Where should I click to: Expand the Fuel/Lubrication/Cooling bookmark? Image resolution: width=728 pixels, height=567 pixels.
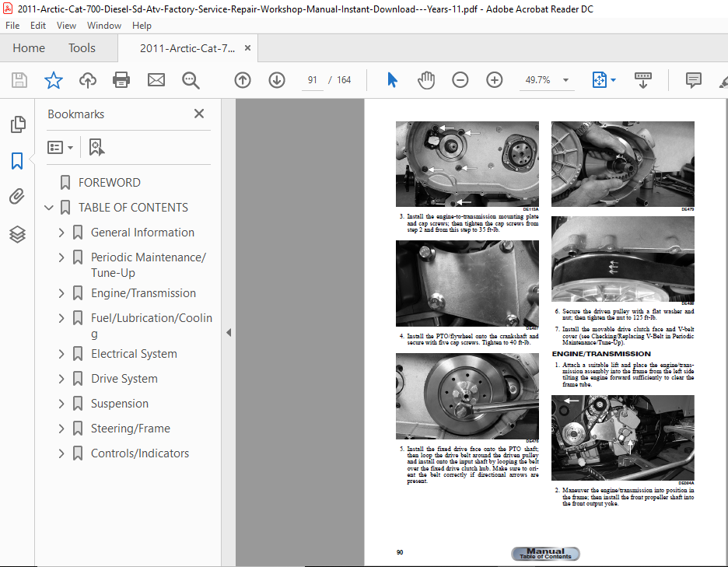(61, 318)
